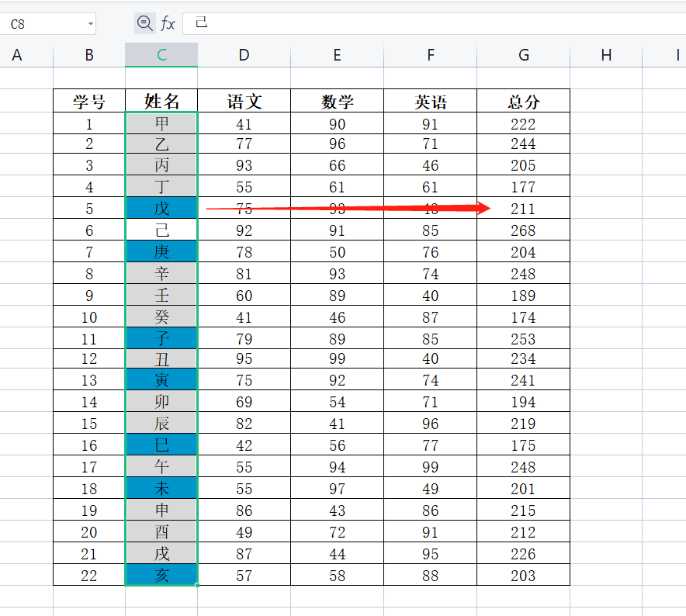Select column A header
The width and height of the screenshot is (686, 616).
26,55
